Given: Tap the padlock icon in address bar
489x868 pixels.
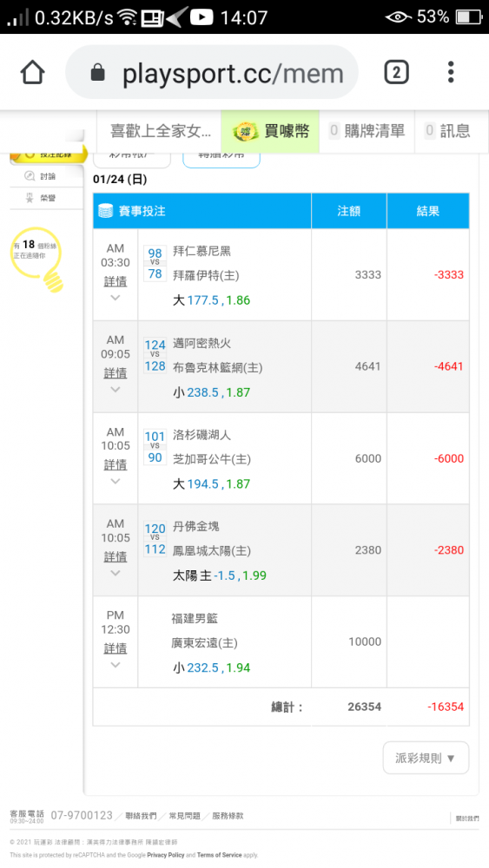Looking at the screenshot, I should [97, 73].
